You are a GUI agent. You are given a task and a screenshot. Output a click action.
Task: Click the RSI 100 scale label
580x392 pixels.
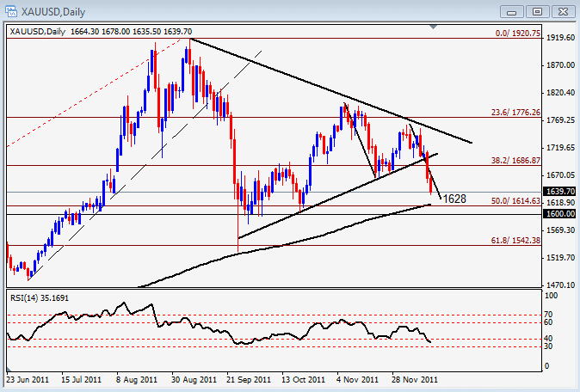point(551,296)
